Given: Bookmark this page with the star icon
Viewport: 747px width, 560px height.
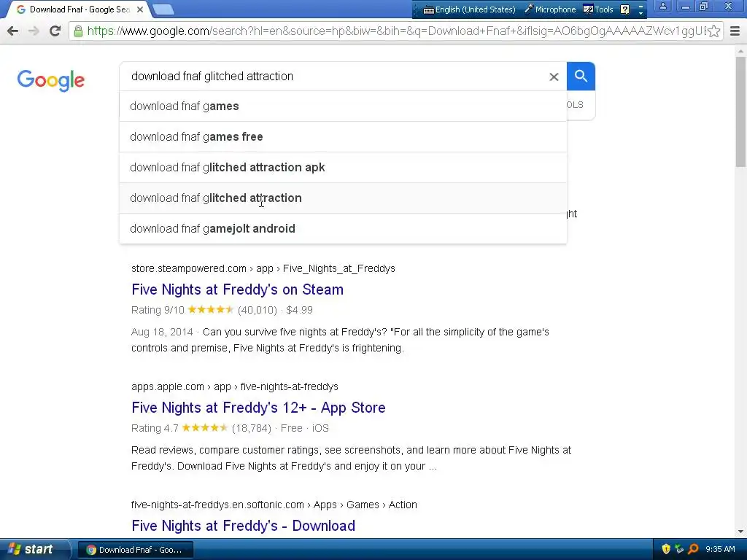Looking at the screenshot, I should point(713,31).
